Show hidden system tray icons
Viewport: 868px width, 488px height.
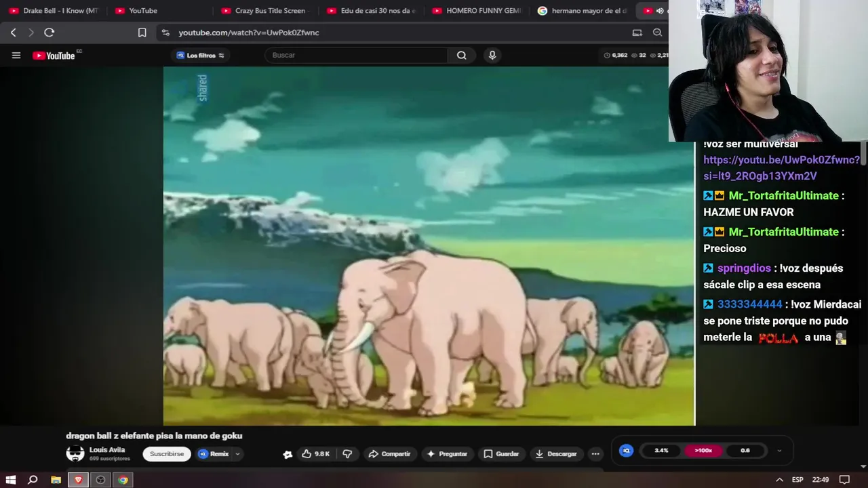780,480
